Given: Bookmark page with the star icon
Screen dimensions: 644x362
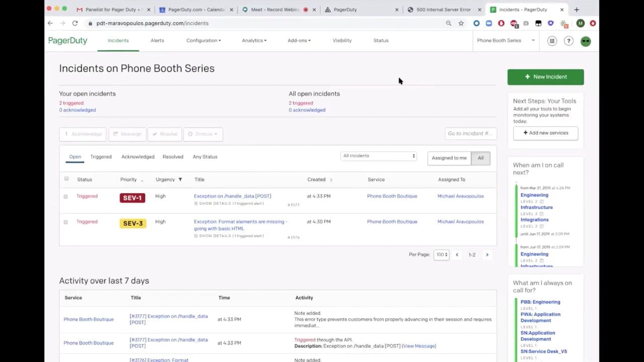Looking at the screenshot, I should (461, 23).
